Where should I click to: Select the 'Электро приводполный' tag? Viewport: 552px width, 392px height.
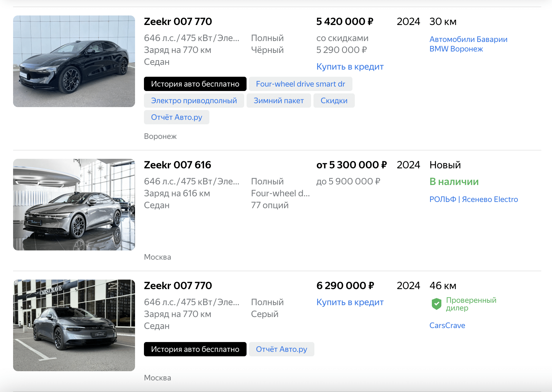194,101
